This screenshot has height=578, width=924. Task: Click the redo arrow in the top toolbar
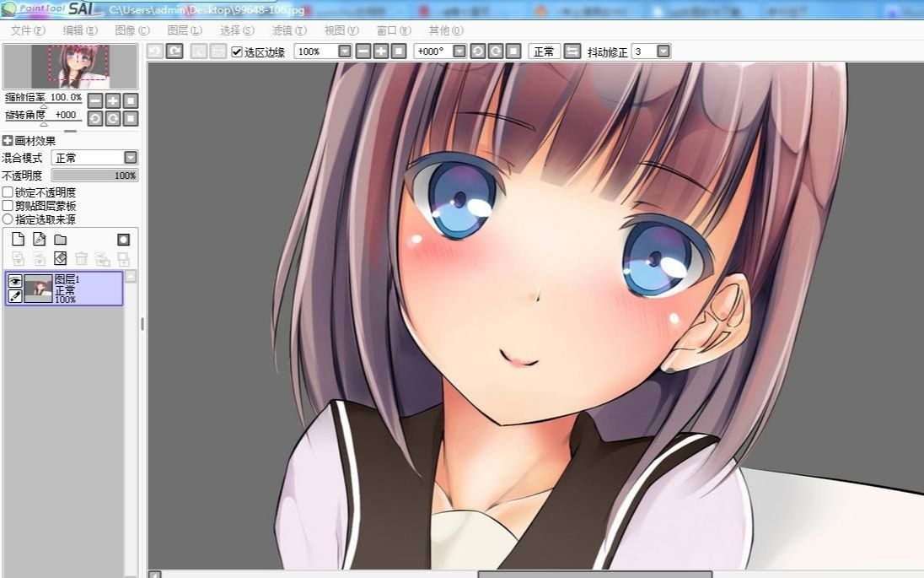click(x=175, y=51)
